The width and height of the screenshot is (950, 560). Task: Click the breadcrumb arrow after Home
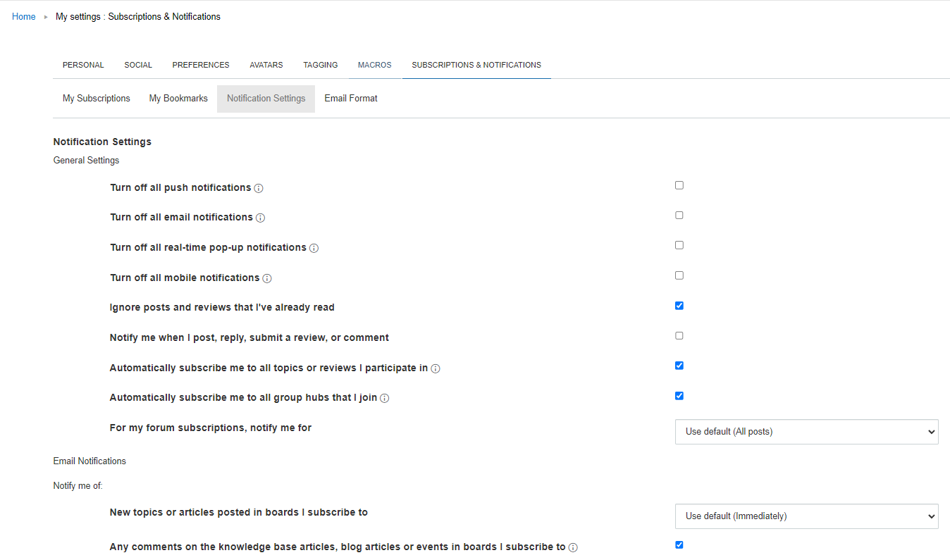tap(44, 16)
